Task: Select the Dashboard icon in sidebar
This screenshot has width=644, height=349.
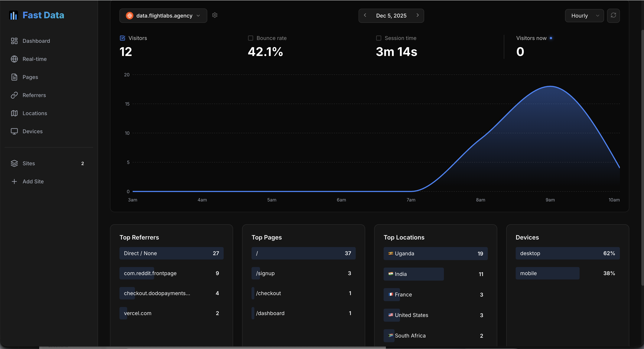Action: pyautogui.click(x=14, y=41)
